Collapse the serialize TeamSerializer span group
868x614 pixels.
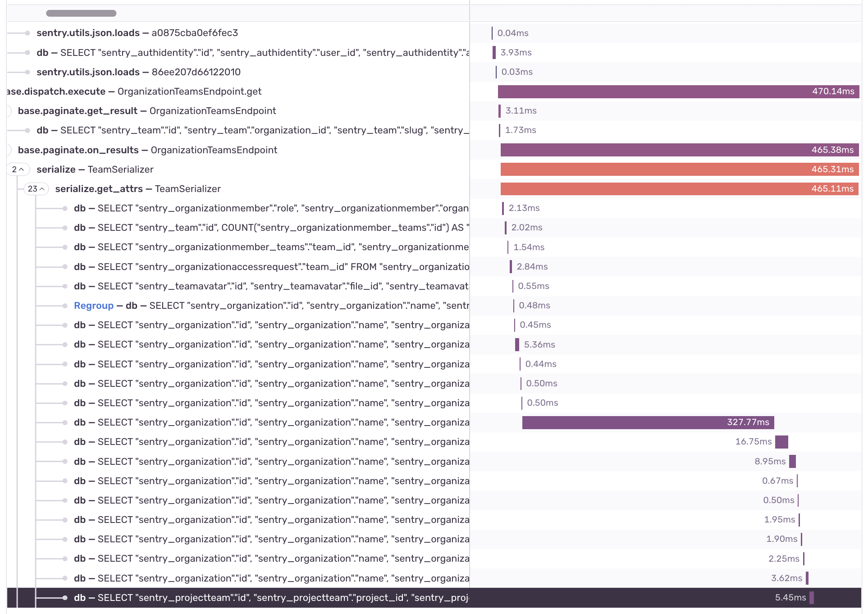[18, 170]
